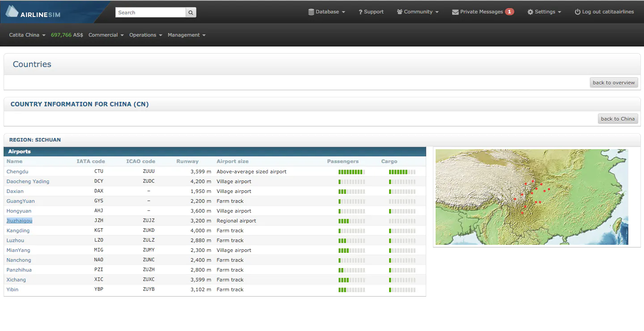Click the back to overview button

tap(614, 83)
